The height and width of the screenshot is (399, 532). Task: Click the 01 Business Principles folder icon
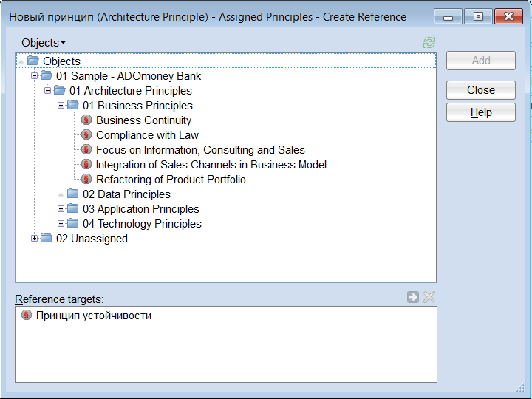point(73,105)
